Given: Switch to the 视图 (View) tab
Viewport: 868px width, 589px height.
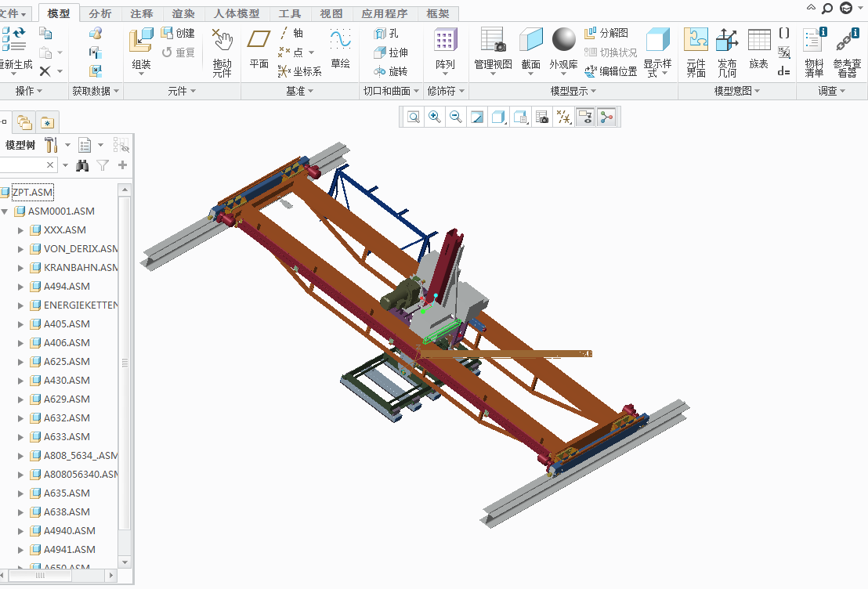Looking at the screenshot, I should [331, 13].
